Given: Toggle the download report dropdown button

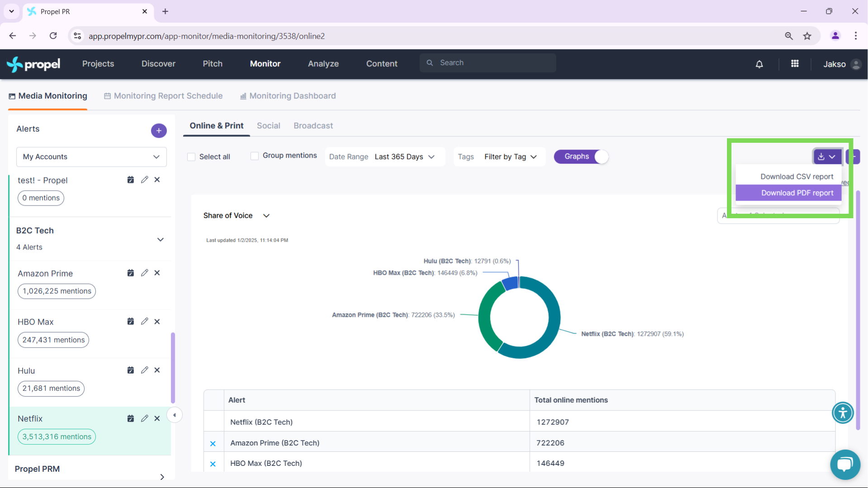Looking at the screenshot, I should pyautogui.click(x=827, y=157).
